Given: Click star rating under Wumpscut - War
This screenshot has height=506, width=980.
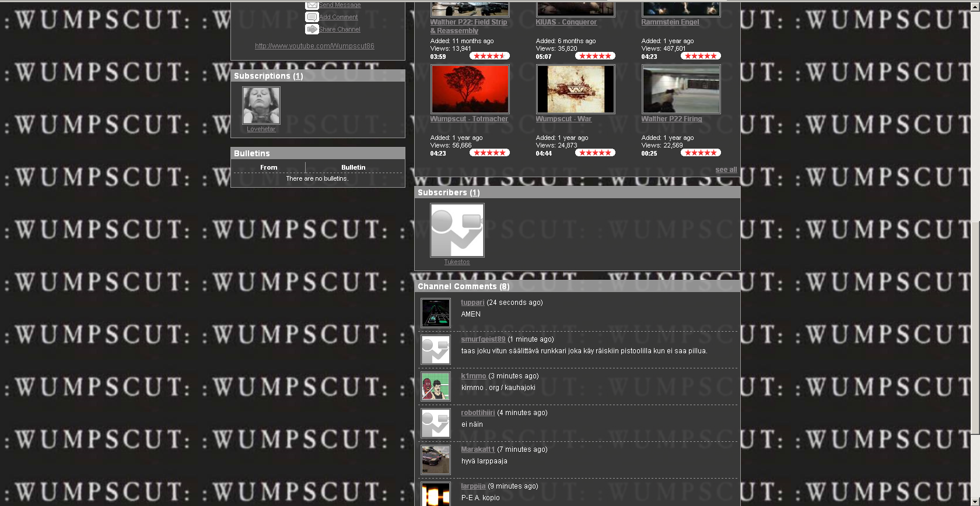Looking at the screenshot, I should tap(594, 153).
